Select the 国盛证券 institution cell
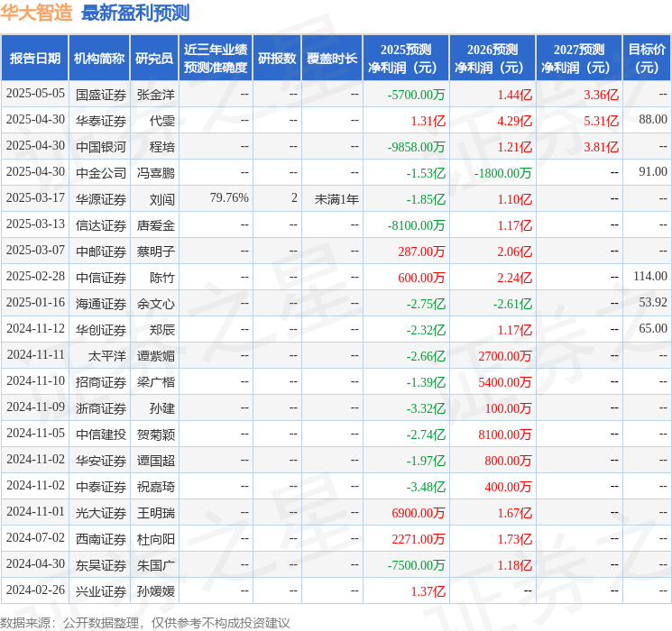Image resolution: width=672 pixels, height=631 pixels. coord(101,95)
